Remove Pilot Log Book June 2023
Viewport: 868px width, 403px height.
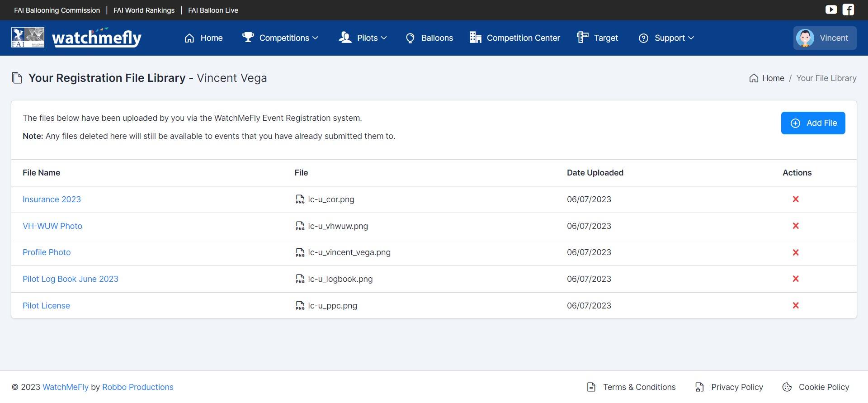tap(796, 279)
